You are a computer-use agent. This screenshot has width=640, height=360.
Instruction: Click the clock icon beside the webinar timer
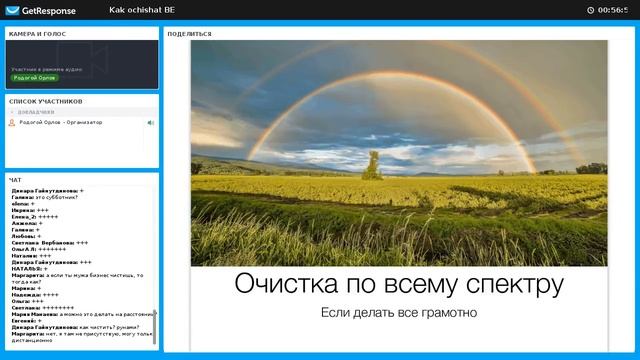(590, 10)
